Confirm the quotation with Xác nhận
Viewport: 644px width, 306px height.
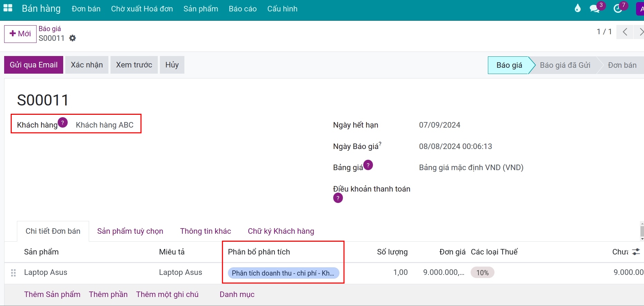(87, 65)
